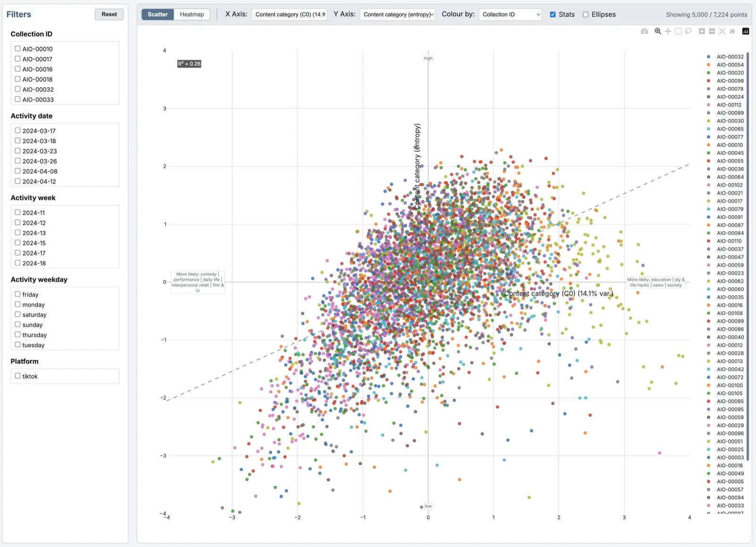Toggle legend entry AIO-00037
This screenshot has height=547, width=756.
pos(725,249)
